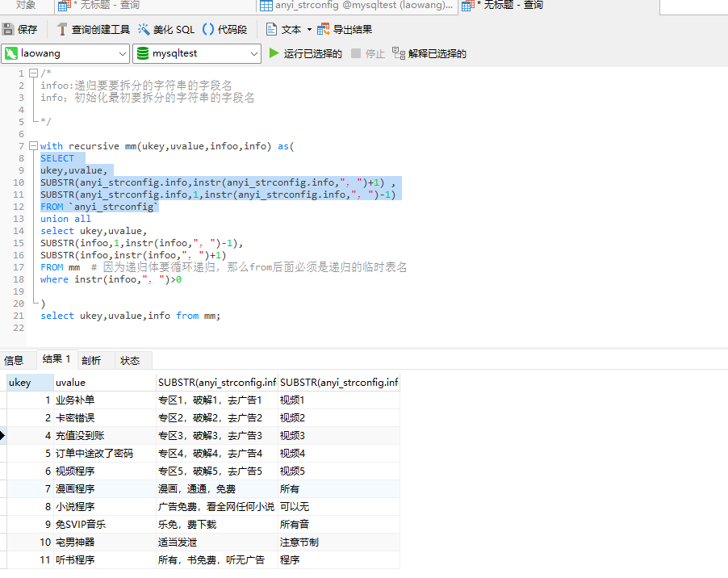Select cell 乐免, 费下载
Screen dimensions: 728x578
click(x=217, y=524)
